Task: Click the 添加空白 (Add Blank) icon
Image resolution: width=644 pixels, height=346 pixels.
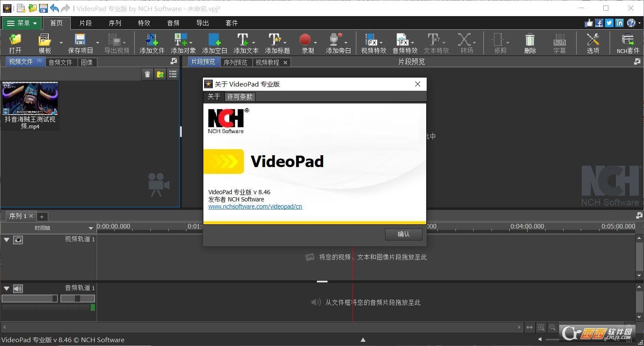Action: click(x=214, y=40)
